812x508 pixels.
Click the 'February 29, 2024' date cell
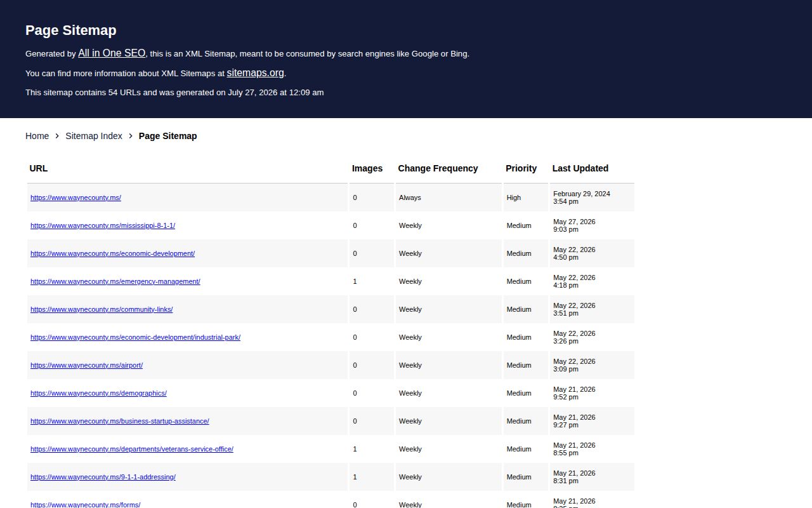point(592,197)
